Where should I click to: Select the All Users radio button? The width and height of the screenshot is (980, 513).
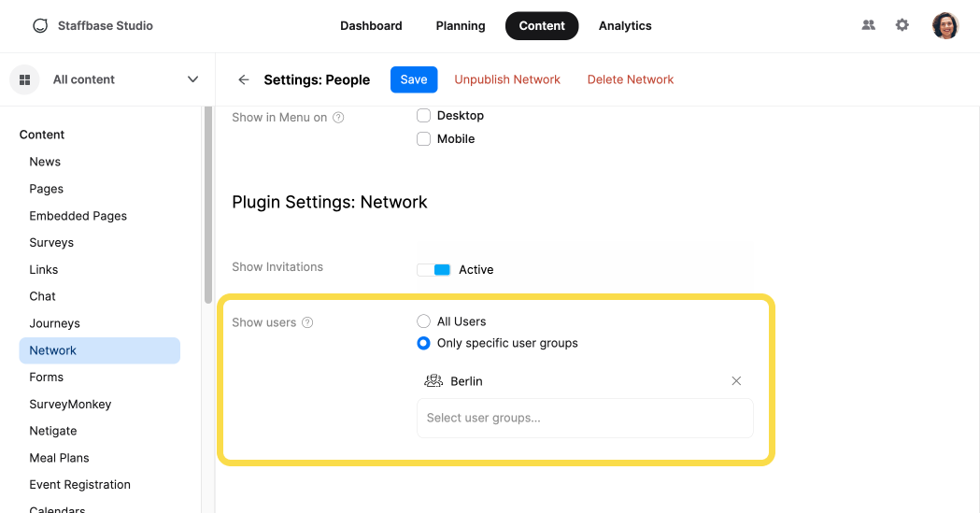[x=424, y=321]
